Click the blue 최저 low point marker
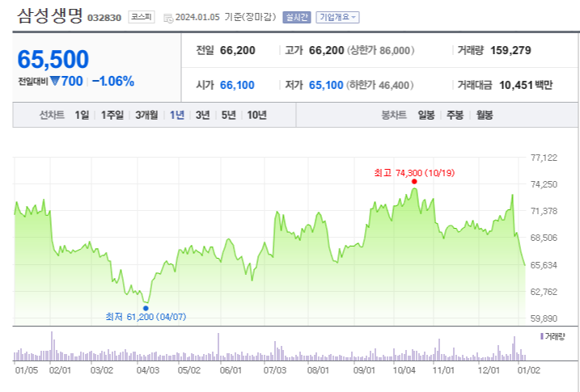 pyautogui.click(x=146, y=308)
